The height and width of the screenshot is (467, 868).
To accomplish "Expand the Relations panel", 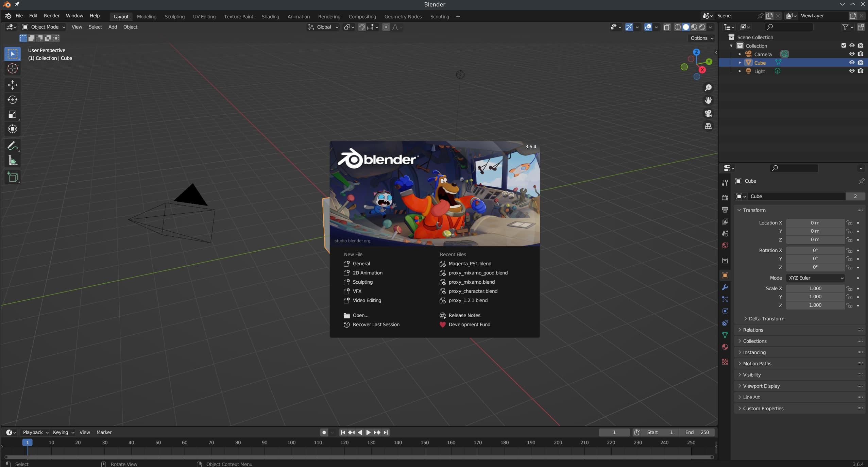I will click(753, 330).
